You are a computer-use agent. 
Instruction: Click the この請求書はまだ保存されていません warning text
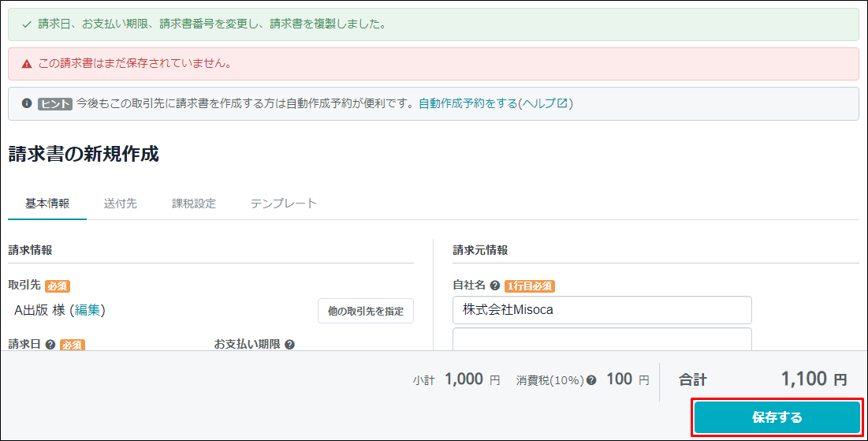pos(135,64)
